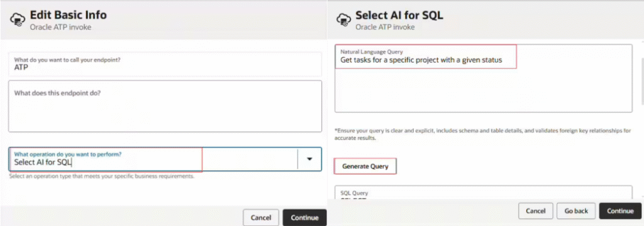Focus the 'What does this endpoint do?' text area
This screenshot has width=644, height=226.
(165, 106)
